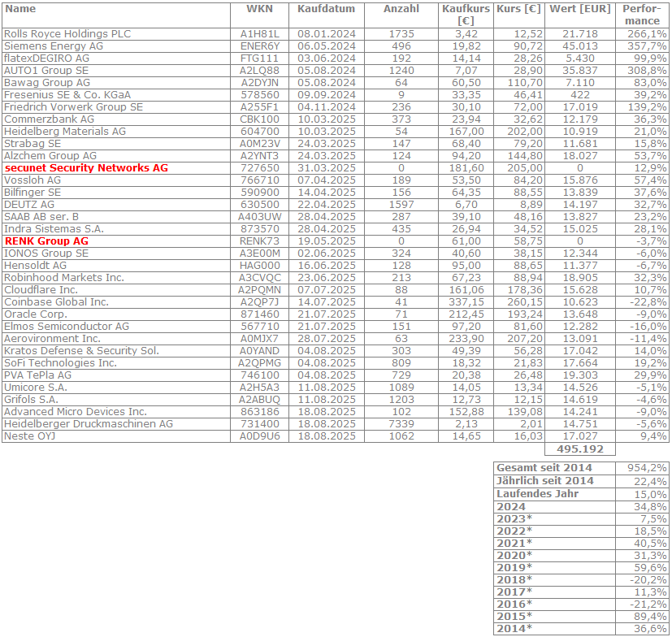Click the Coinbase Global Inc. name
672x637 pixels.
click(56, 302)
